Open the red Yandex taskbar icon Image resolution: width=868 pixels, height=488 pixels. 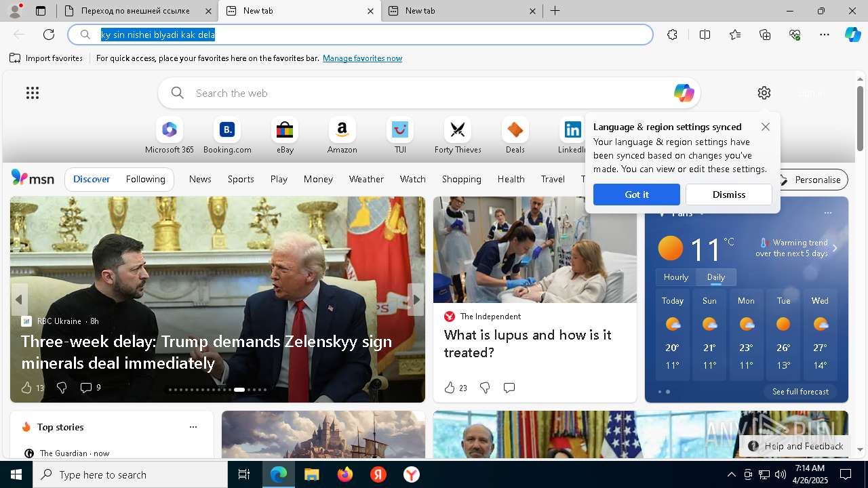378,474
